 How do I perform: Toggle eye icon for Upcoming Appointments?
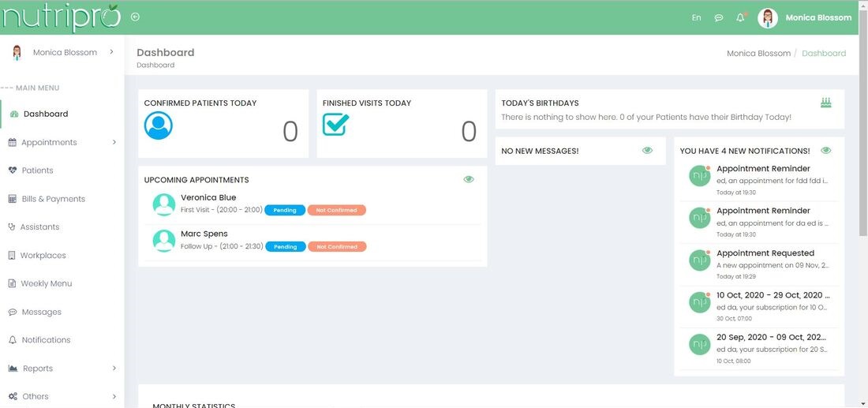[x=469, y=179]
